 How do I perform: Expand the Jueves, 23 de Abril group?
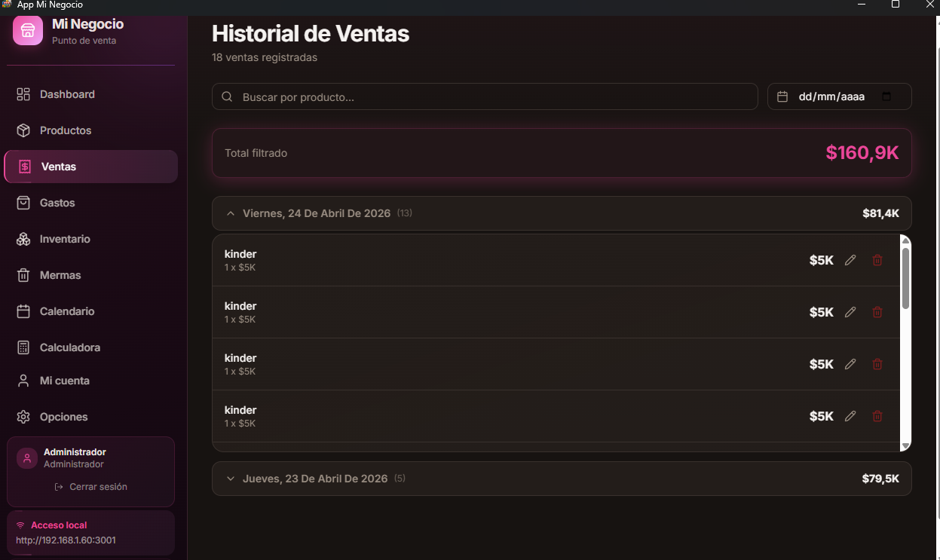(x=231, y=479)
